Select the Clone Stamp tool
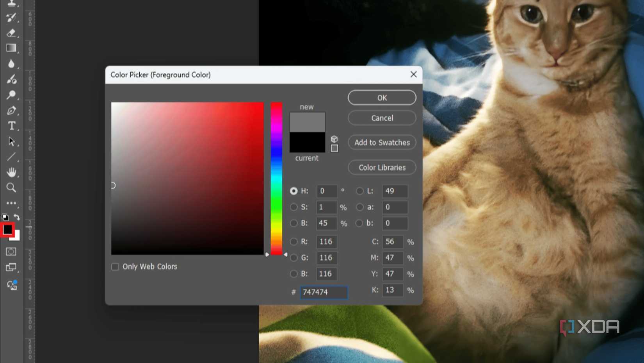 [x=11, y=3]
